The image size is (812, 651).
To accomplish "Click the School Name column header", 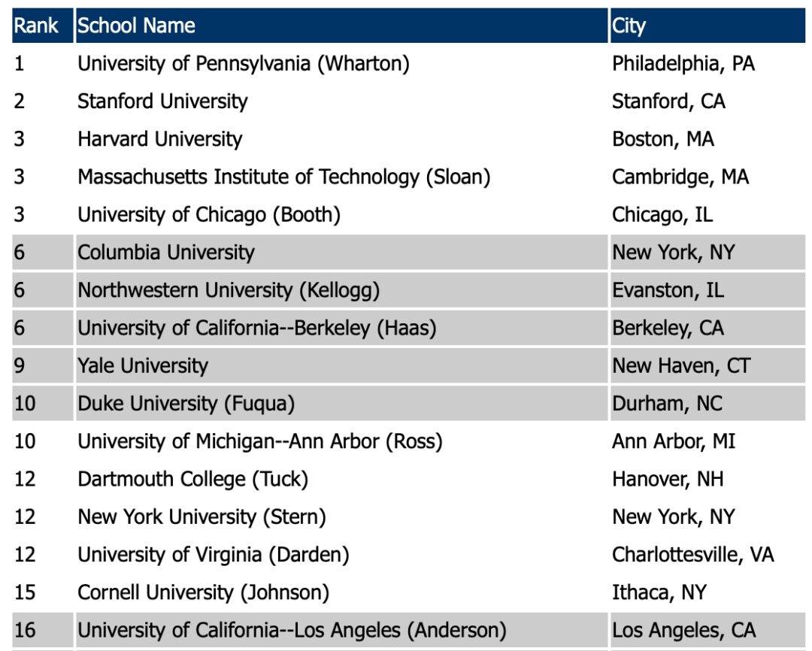I will [137, 26].
